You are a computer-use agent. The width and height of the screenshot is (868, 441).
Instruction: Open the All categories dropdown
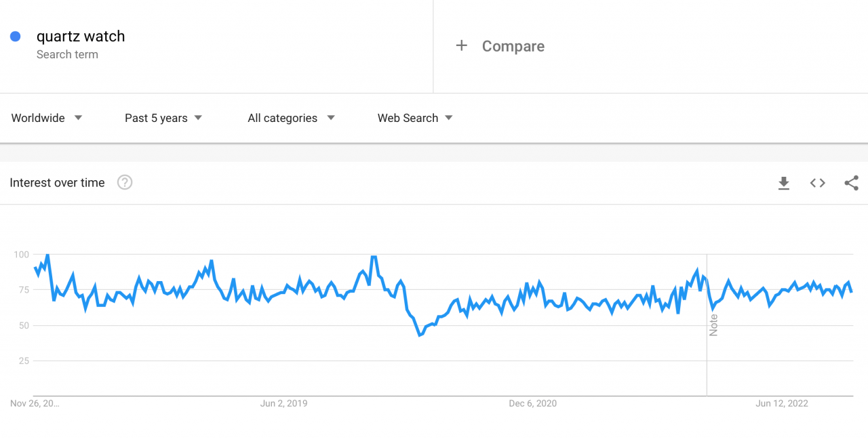(x=290, y=118)
